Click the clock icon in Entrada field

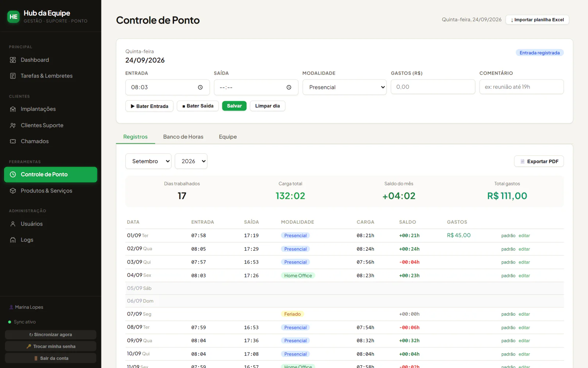pos(200,87)
